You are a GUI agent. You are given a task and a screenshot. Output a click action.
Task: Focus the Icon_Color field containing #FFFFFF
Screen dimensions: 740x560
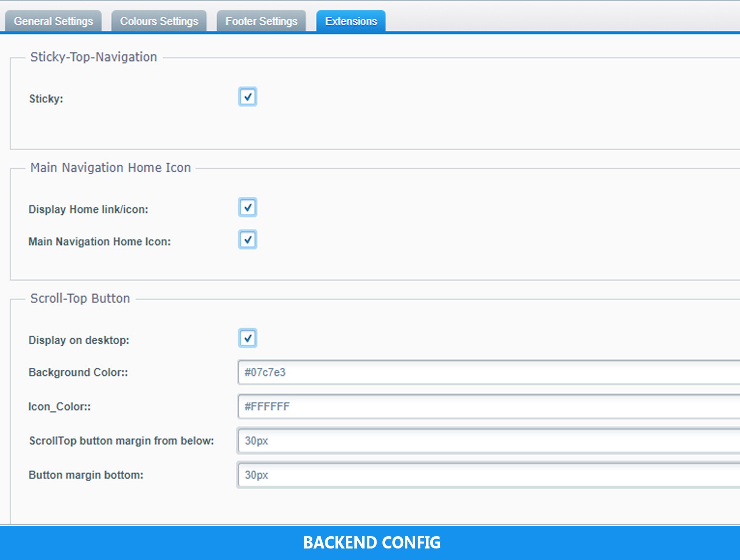[488, 407]
